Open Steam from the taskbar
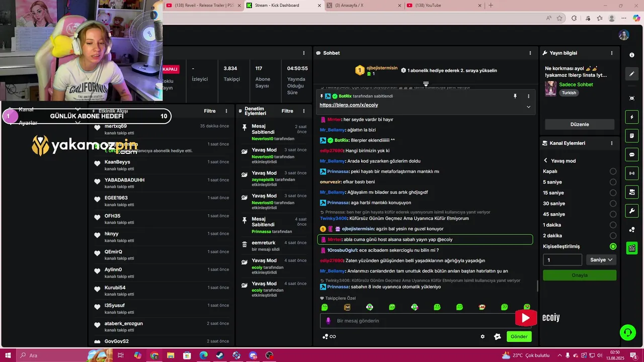Viewport: 644px width, 362px height. point(220,355)
